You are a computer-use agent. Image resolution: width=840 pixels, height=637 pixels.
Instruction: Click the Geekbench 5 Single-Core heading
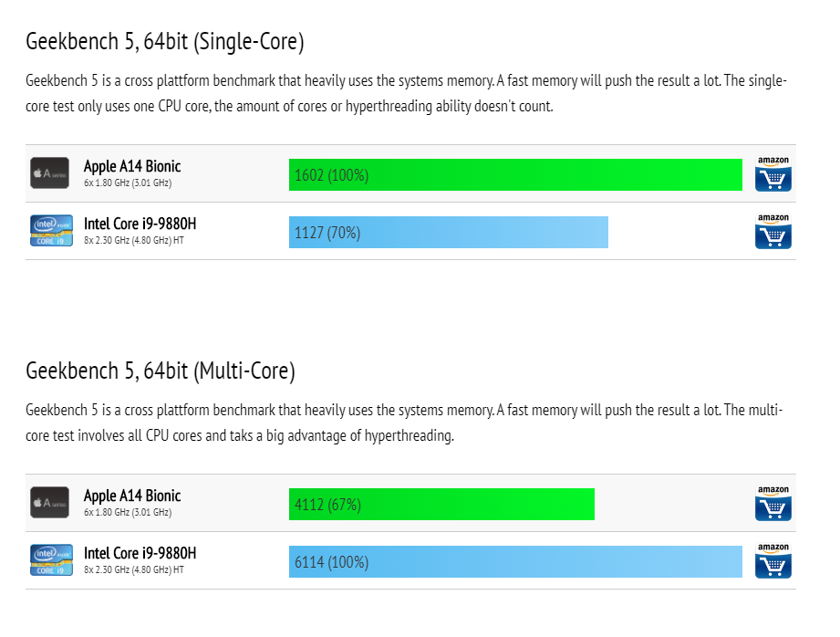pos(165,42)
